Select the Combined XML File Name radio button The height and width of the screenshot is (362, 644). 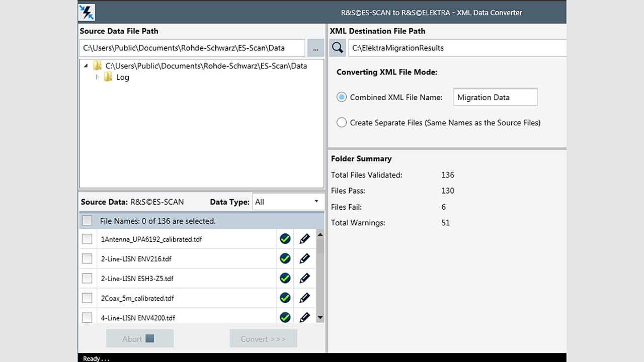(x=342, y=97)
